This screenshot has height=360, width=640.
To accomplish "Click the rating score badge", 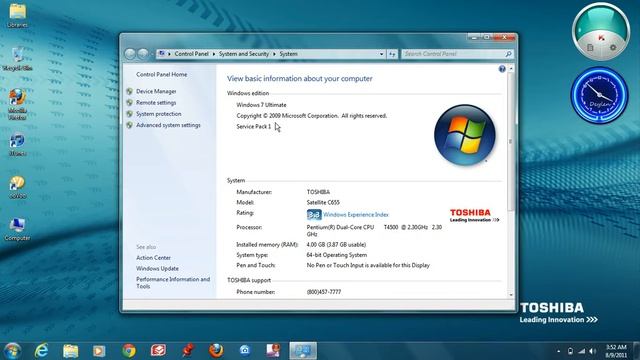I will [x=314, y=215].
